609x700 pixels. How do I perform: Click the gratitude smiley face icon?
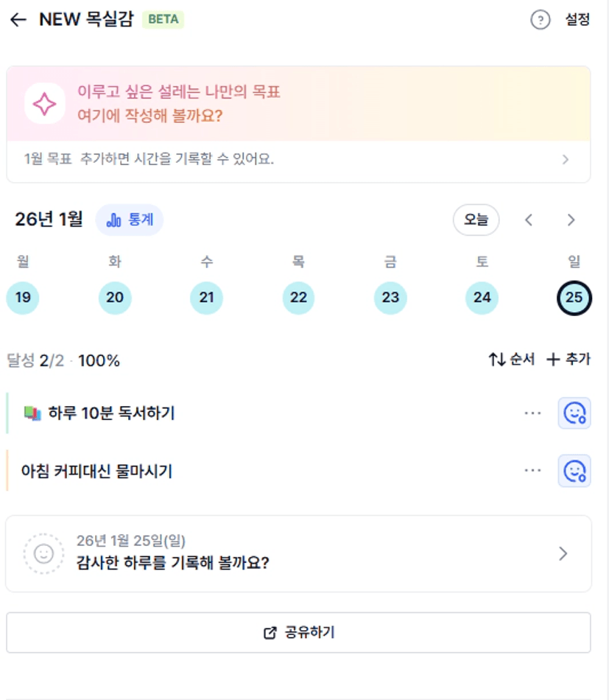click(x=43, y=553)
